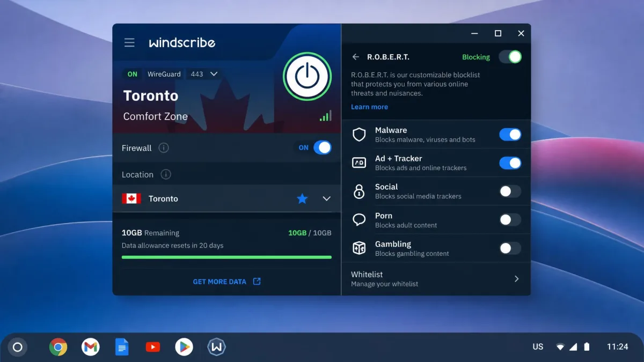Expand the Toronto location list chevron
This screenshot has width=644, height=362.
tap(326, 198)
